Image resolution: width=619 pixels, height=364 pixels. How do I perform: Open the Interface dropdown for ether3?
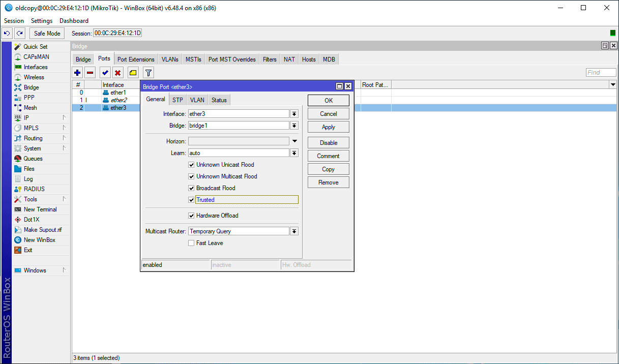click(x=294, y=114)
